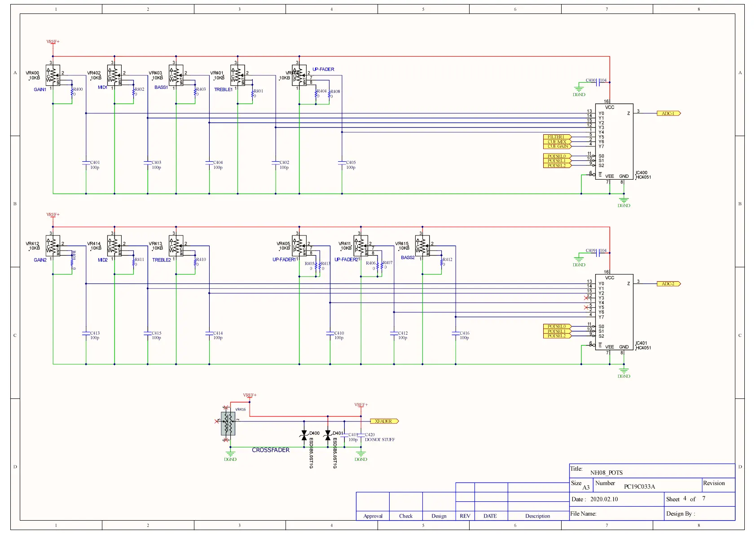
Task: Click the BASS2 label text
Action: click(x=408, y=258)
